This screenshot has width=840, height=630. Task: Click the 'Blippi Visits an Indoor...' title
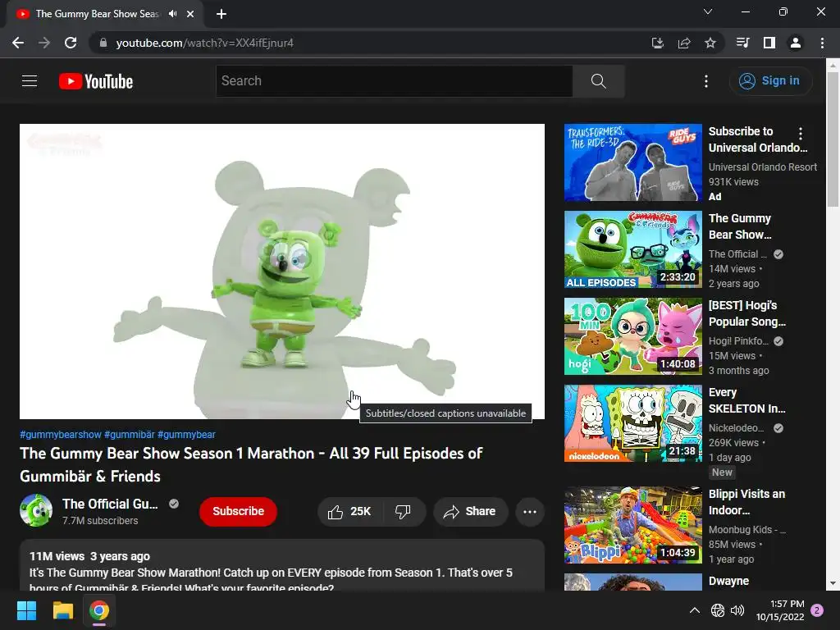[x=746, y=502]
